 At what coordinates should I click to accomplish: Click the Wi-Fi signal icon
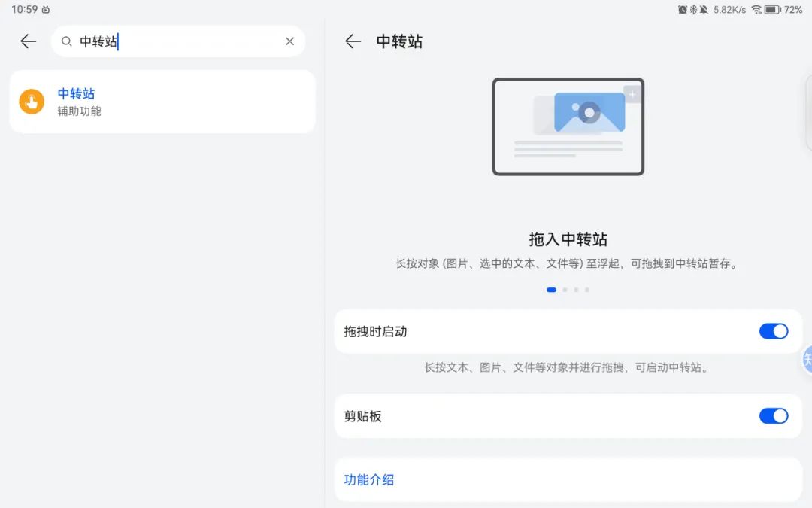[x=756, y=9]
